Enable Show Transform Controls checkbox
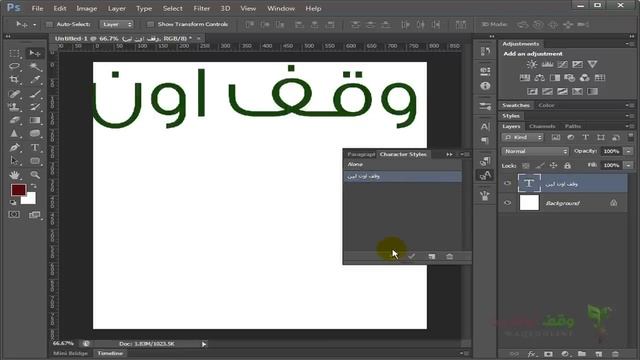This screenshot has width=640, height=360. [x=150, y=24]
